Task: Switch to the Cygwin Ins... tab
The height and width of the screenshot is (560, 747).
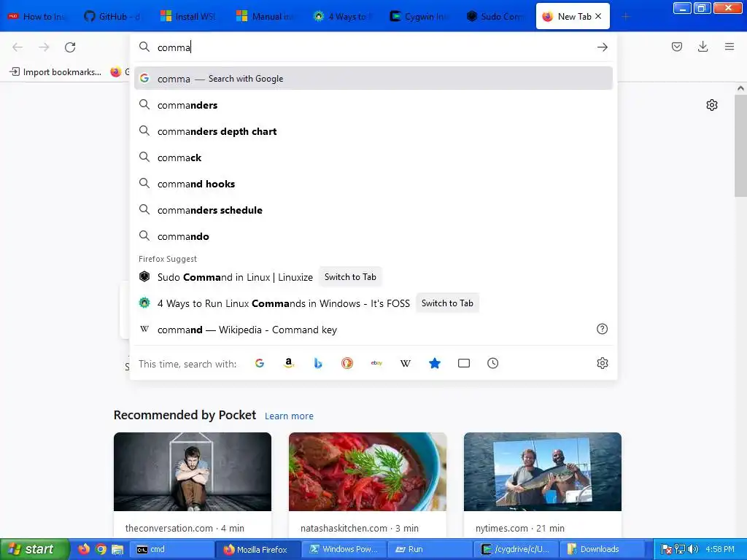Action: 418,17
